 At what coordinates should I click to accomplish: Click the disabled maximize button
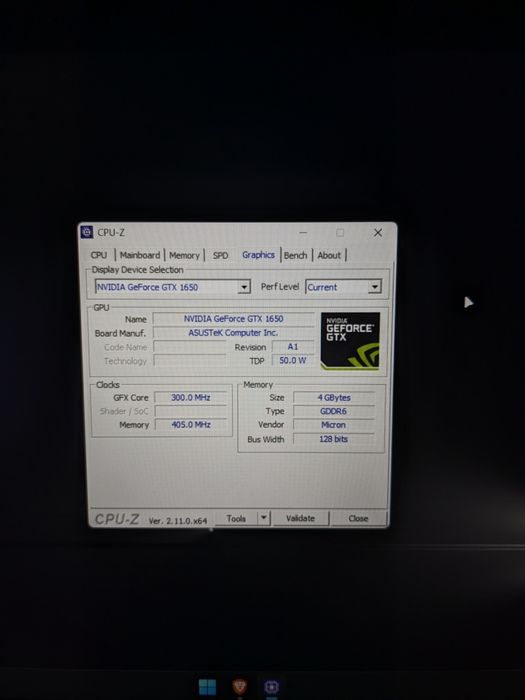click(340, 233)
